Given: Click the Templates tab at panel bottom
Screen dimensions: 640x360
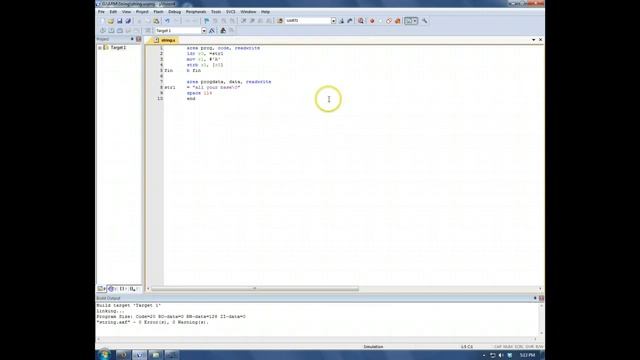Looking at the screenshot, I should pos(133,289).
